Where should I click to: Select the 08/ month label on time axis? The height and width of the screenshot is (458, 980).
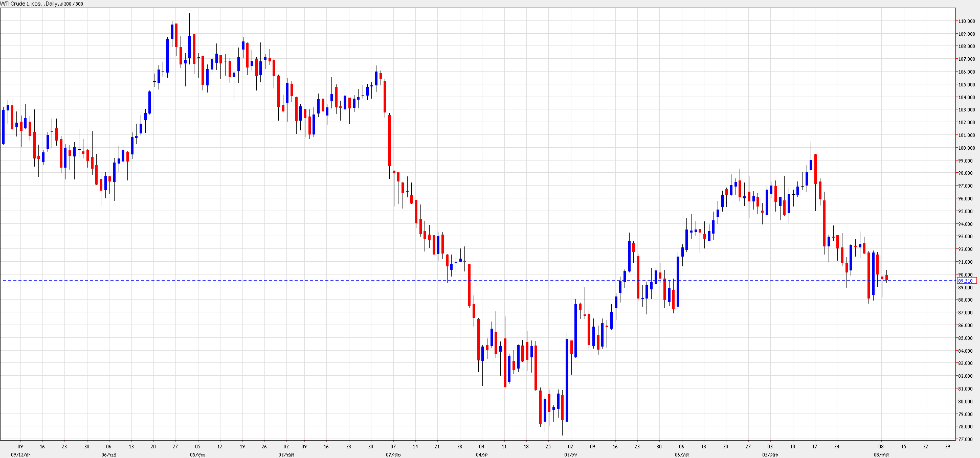pos(881,454)
